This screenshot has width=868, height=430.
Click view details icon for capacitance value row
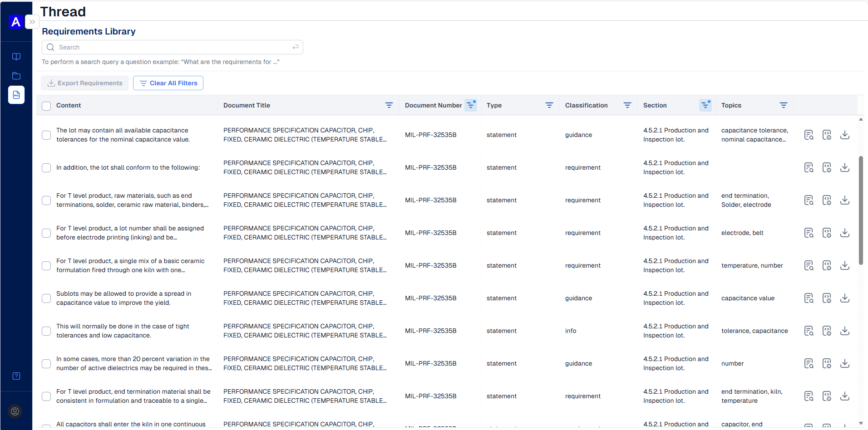[x=809, y=298]
